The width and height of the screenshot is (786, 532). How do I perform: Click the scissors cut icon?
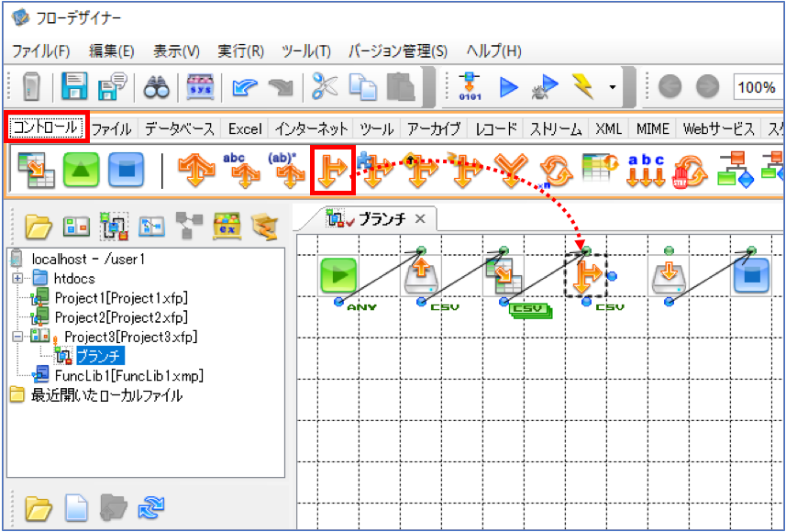click(x=325, y=86)
